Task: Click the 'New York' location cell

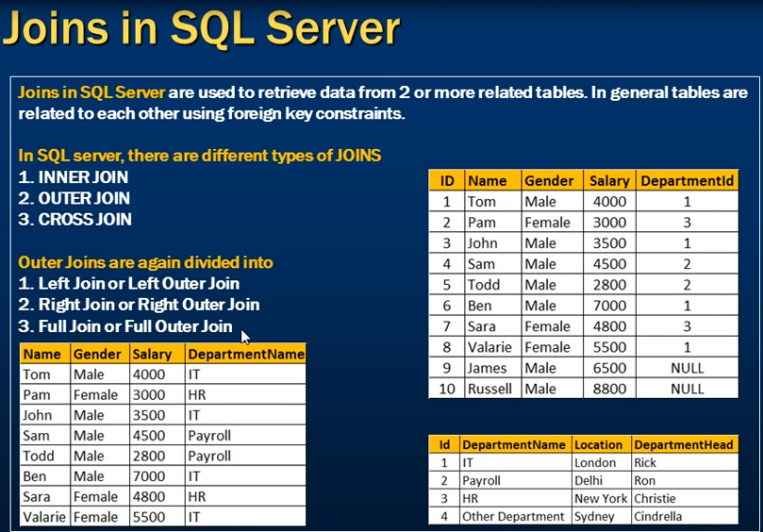Action: pos(601,498)
